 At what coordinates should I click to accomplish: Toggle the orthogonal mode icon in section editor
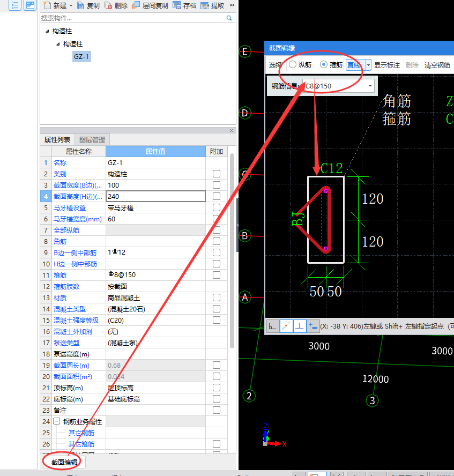click(x=272, y=326)
